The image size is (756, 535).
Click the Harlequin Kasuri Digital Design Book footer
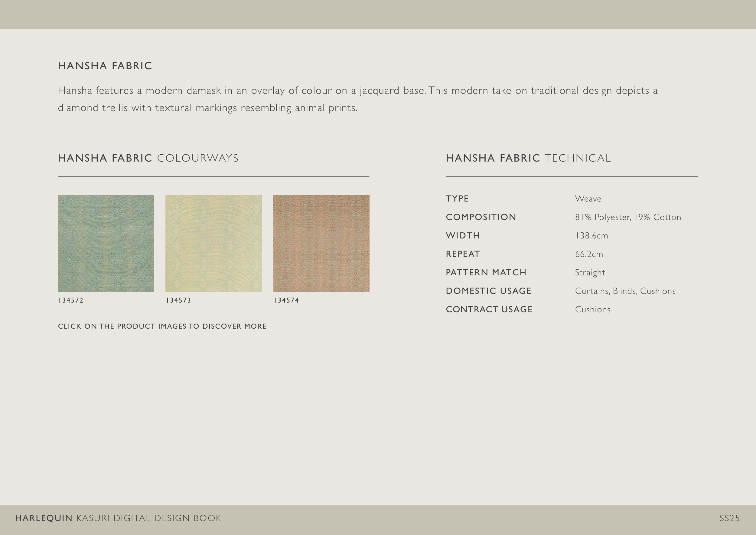pyautogui.click(x=118, y=518)
